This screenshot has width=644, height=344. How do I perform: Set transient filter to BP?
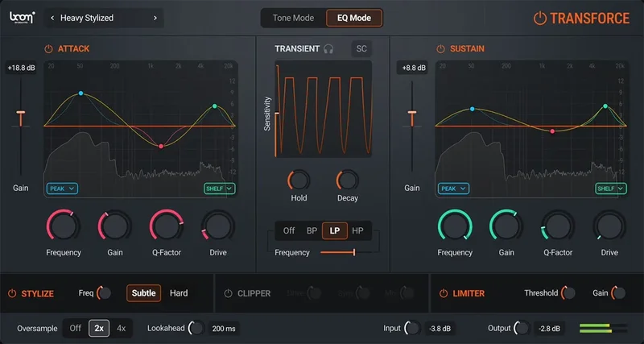pyautogui.click(x=312, y=230)
